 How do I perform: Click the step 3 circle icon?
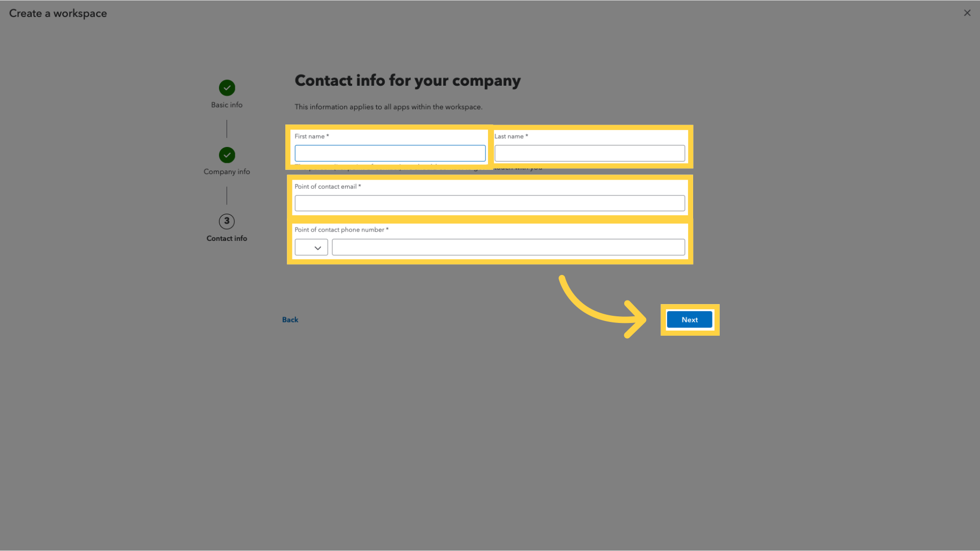[x=227, y=221]
